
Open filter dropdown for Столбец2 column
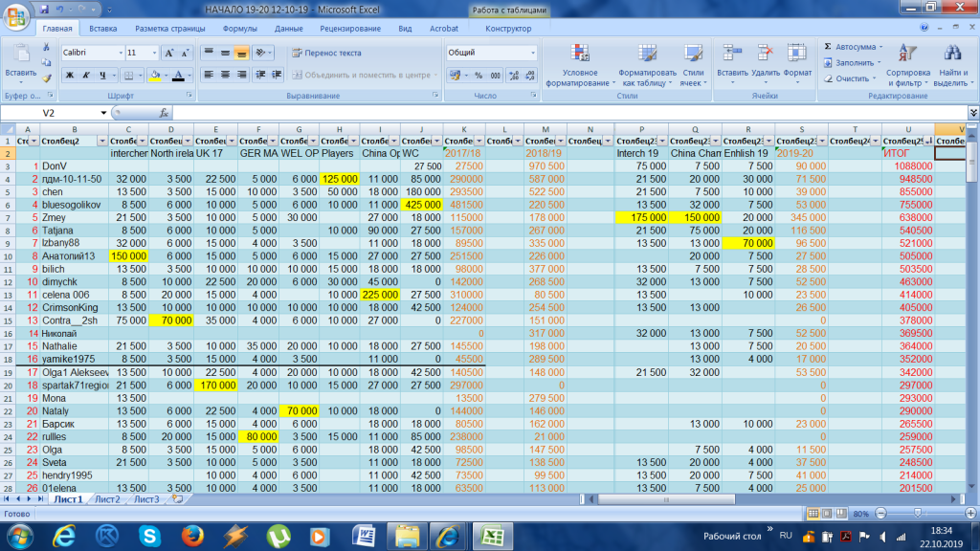(x=100, y=141)
